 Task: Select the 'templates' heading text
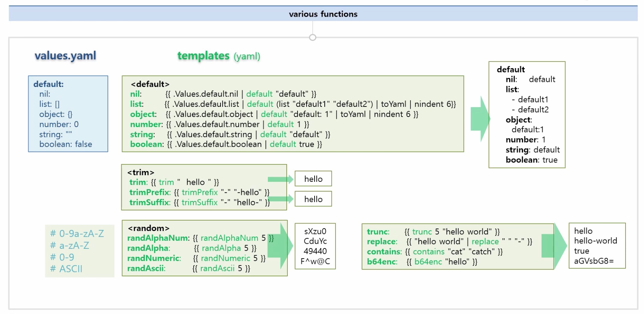coord(203,56)
